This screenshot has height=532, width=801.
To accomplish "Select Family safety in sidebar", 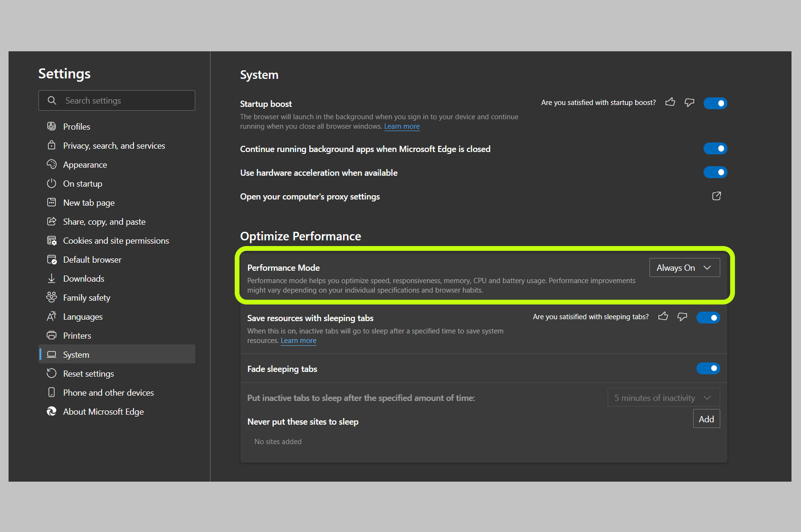I will point(117,297).
